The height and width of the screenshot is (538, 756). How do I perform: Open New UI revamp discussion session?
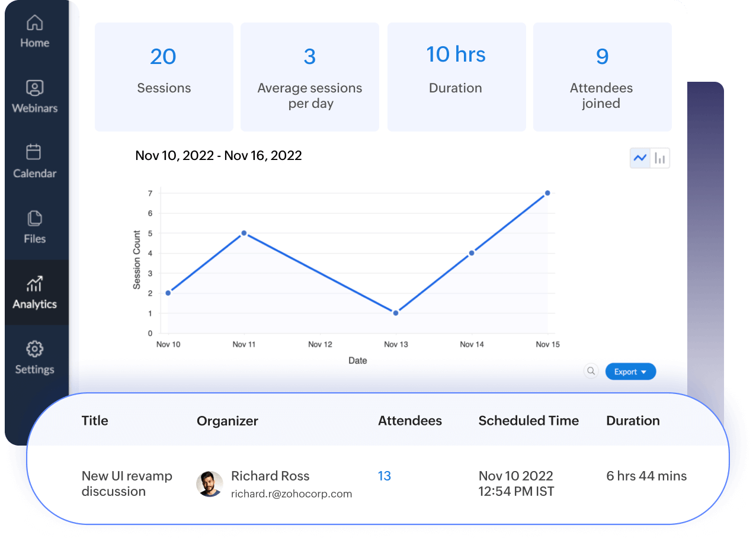tap(127, 483)
